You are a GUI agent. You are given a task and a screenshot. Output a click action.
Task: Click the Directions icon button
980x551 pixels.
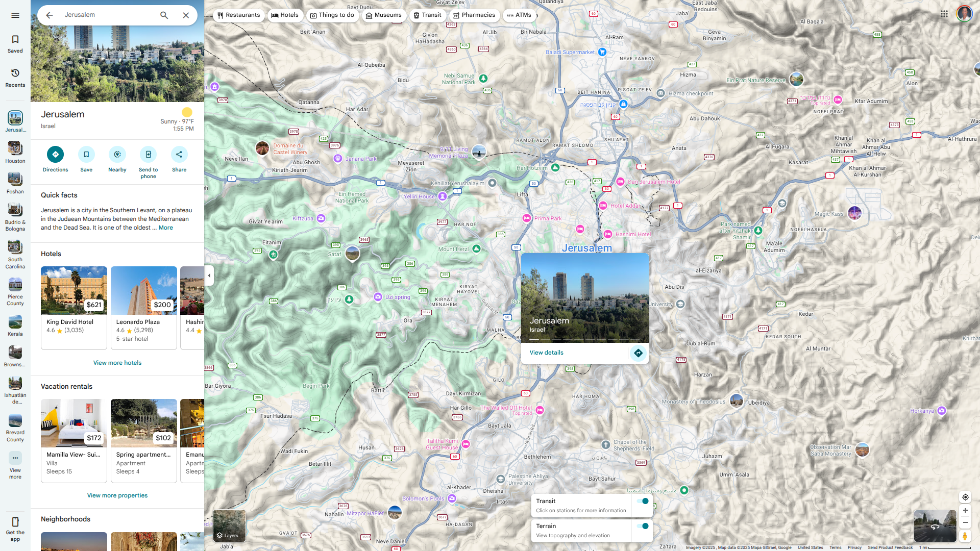pos(55,155)
